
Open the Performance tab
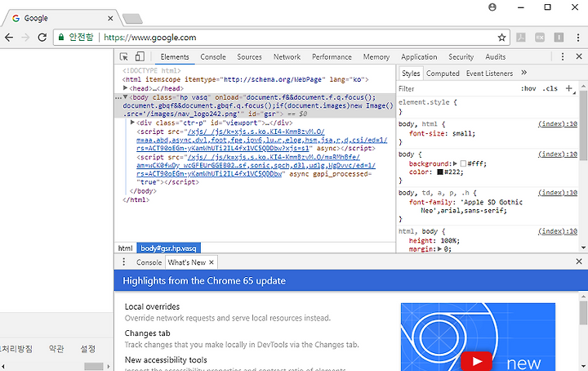(332, 56)
